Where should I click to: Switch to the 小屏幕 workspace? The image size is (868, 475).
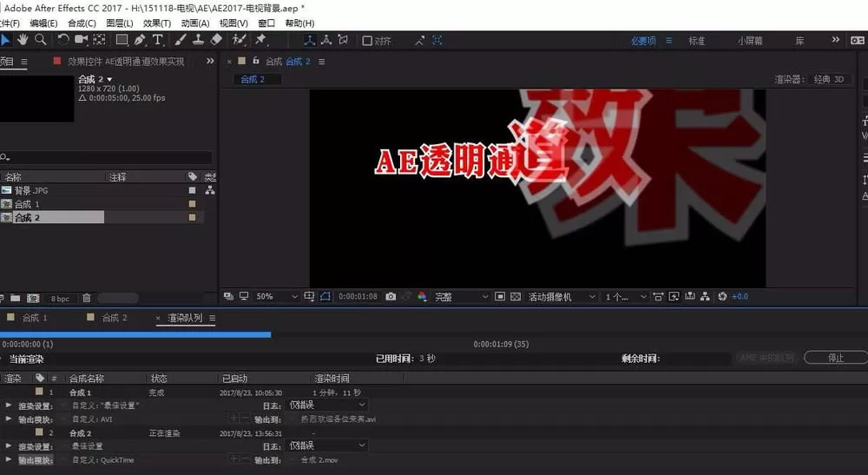[x=750, y=41]
